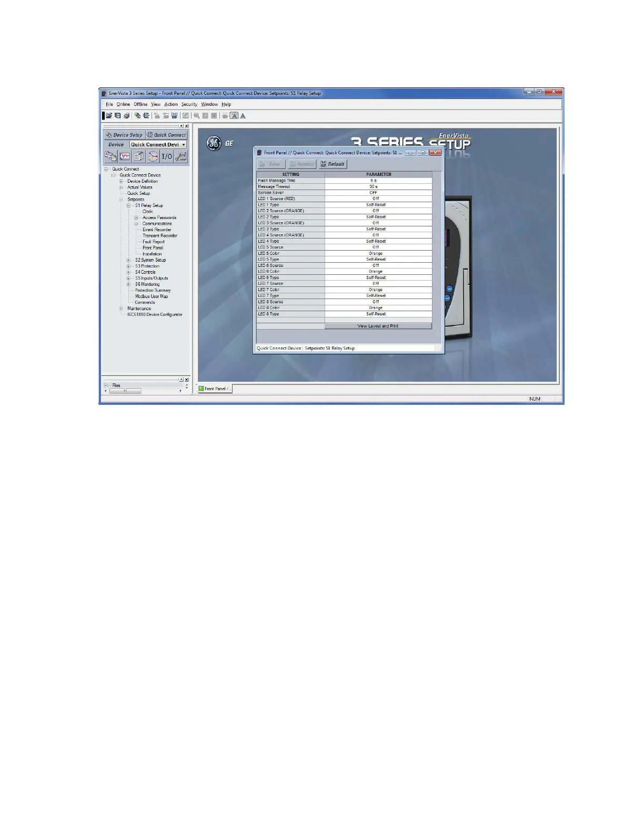The height and width of the screenshot is (834, 644).
Task: Click the Print toolbar icon
Action: 127,115
